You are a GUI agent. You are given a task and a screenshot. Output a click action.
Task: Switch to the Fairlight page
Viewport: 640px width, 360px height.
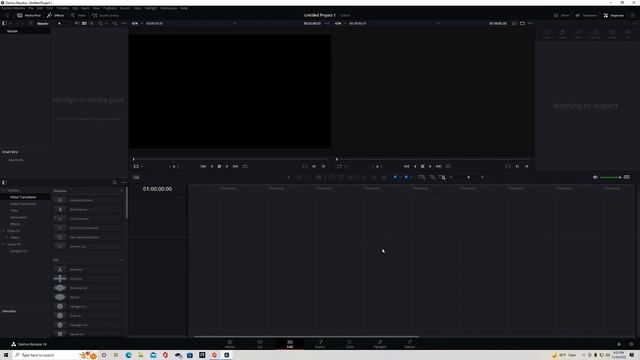point(380,344)
